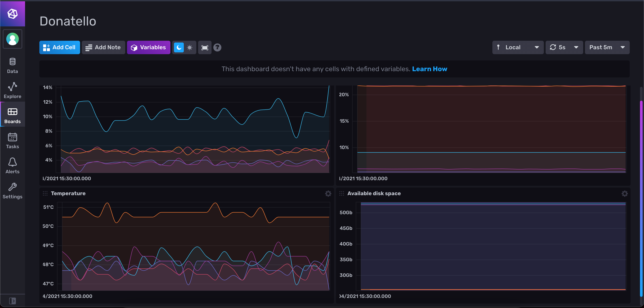Open the Alerts section
The image size is (644, 308).
tap(13, 165)
